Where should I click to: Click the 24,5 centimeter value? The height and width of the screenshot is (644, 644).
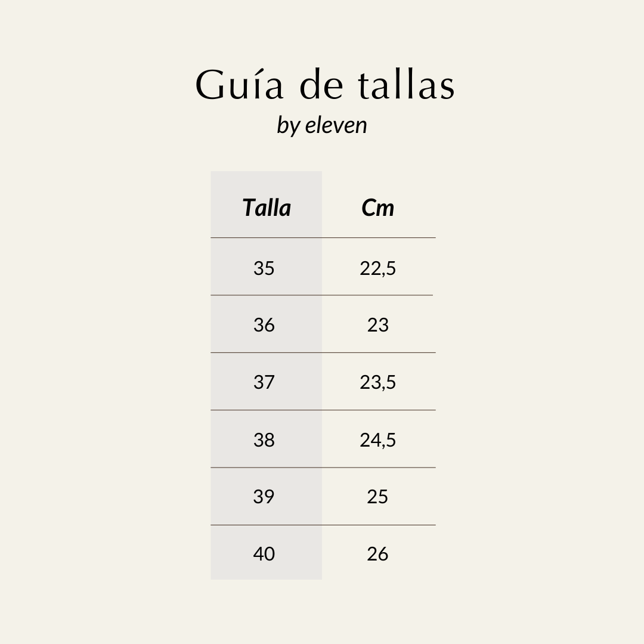378,439
